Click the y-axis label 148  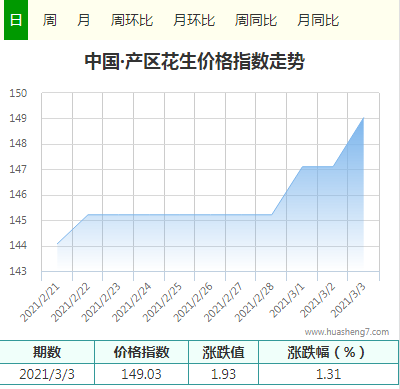pyautogui.click(x=18, y=144)
